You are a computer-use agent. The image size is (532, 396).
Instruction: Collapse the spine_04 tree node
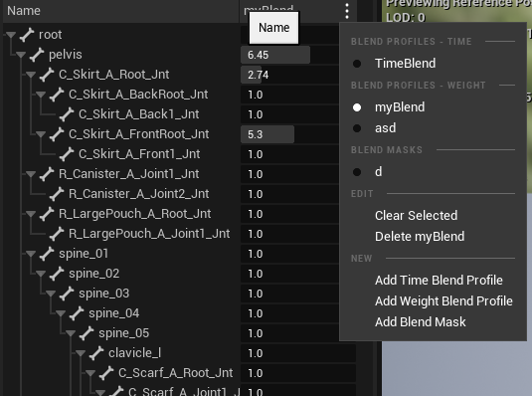click(x=61, y=313)
